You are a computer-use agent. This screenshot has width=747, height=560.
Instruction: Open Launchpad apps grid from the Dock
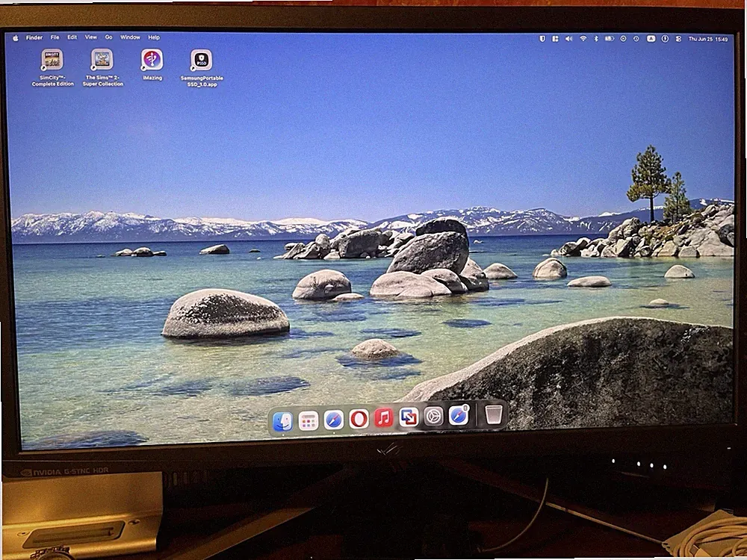[x=309, y=421]
